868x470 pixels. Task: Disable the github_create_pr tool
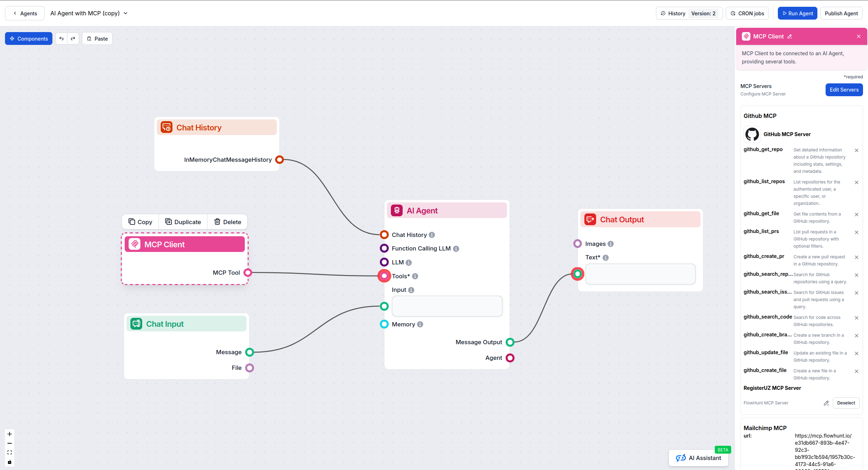(857, 257)
